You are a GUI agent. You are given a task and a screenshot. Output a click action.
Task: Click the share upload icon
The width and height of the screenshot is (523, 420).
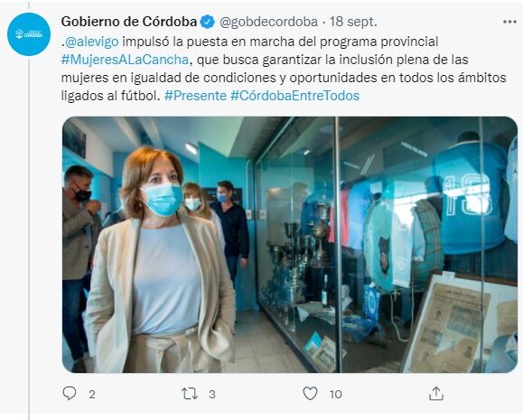436,394
